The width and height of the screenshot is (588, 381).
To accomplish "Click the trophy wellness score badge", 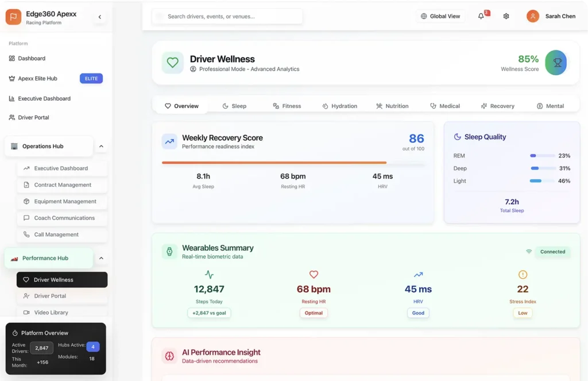I will pyautogui.click(x=555, y=63).
